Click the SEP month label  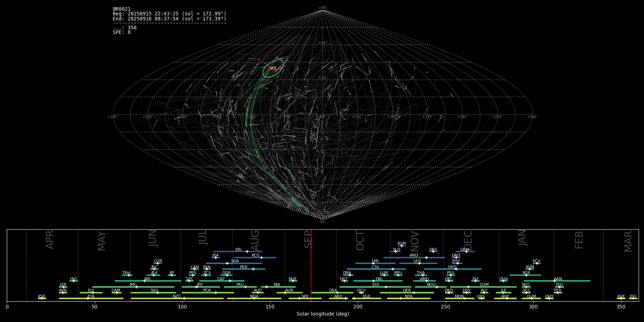[x=308, y=239]
